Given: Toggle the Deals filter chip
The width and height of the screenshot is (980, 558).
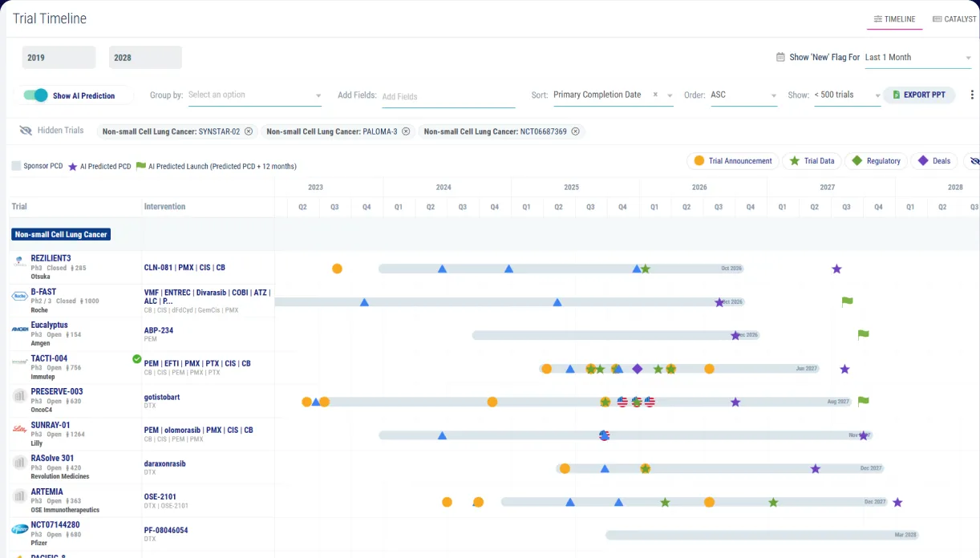Looking at the screenshot, I should click(934, 161).
